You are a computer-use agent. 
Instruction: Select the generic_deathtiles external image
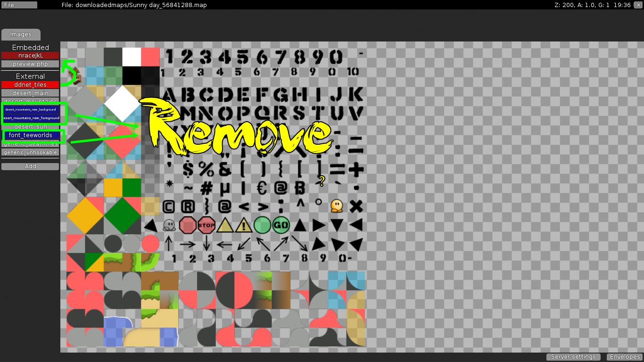(x=30, y=144)
